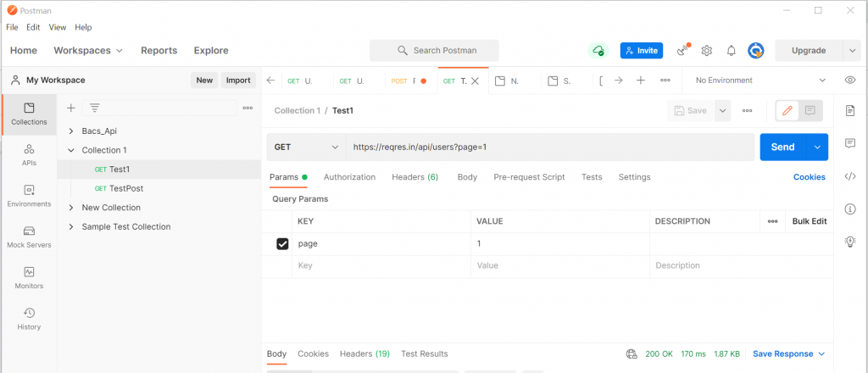Close the Test1 request tab
The height and width of the screenshot is (373, 868).
point(475,81)
